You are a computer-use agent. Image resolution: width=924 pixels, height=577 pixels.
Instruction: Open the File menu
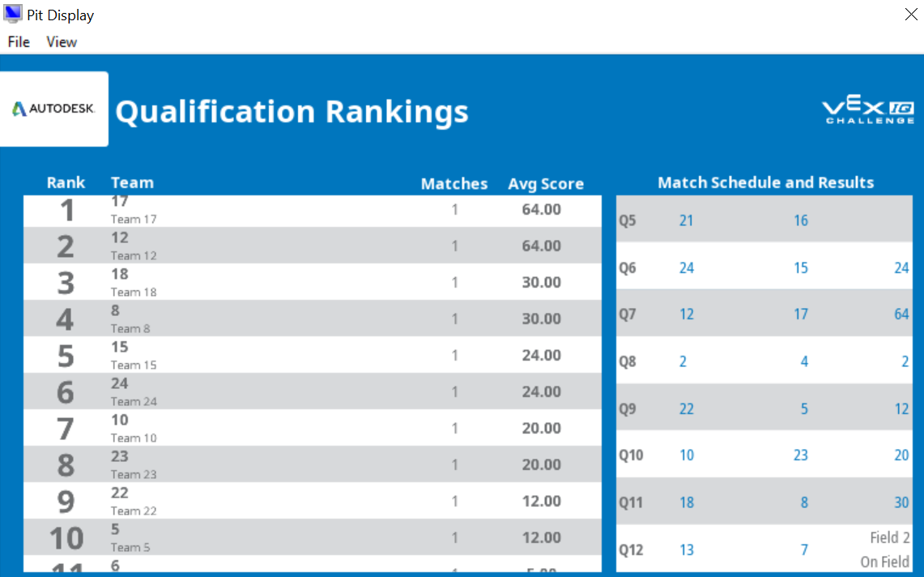click(18, 41)
